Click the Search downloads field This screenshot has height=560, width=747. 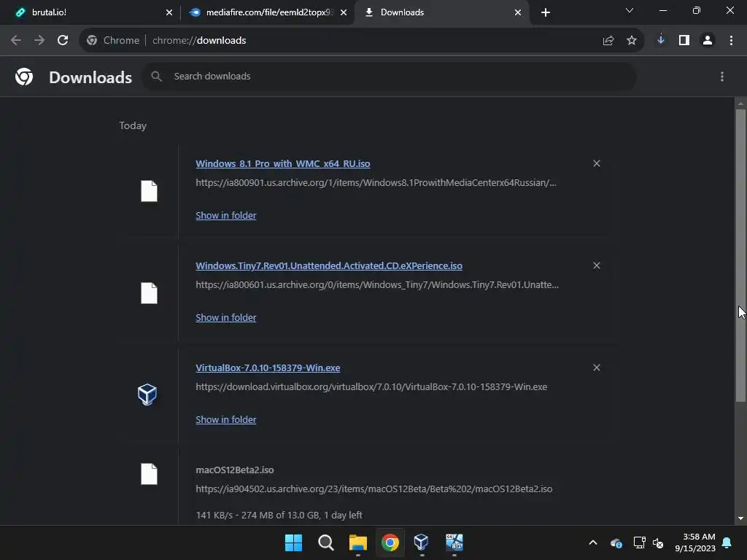click(390, 76)
